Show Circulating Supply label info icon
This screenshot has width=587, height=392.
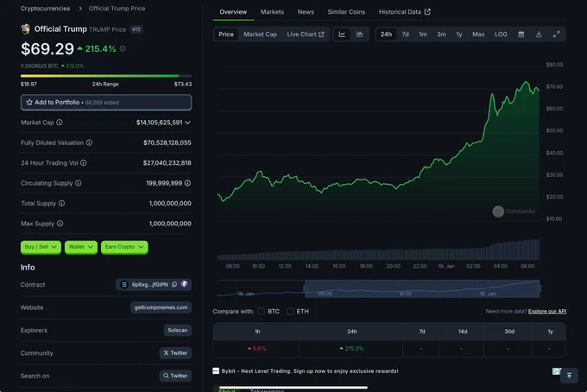(x=79, y=183)
